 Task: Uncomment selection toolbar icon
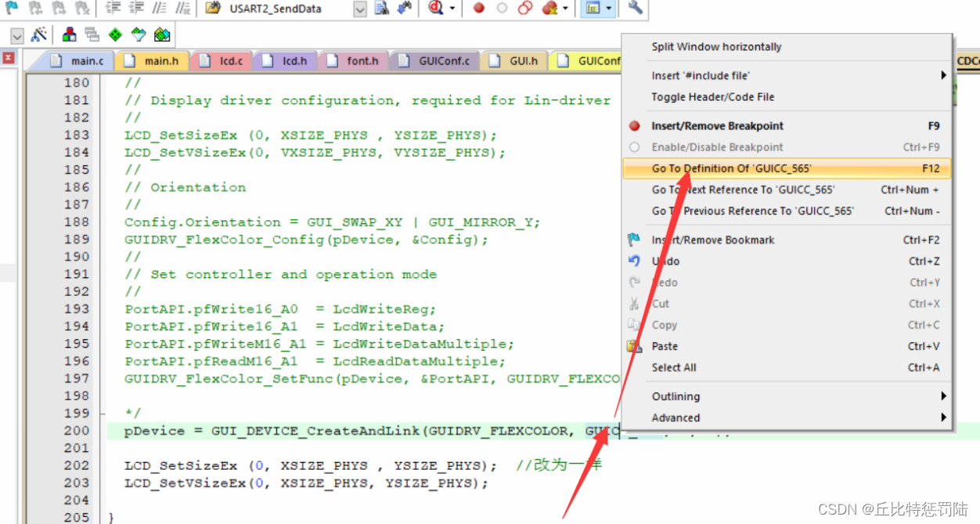182,8
